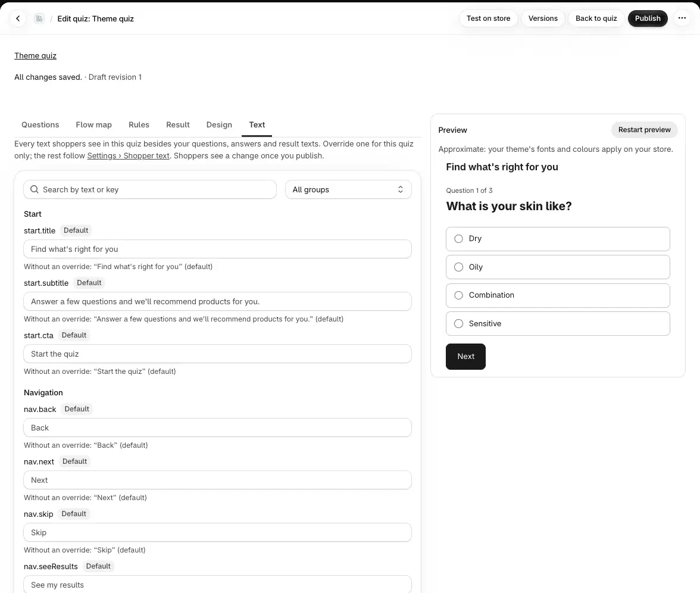Click the Default badge next to nav.seeResults
Viewport: 700px width, 593px height.
tap(98, 566)
